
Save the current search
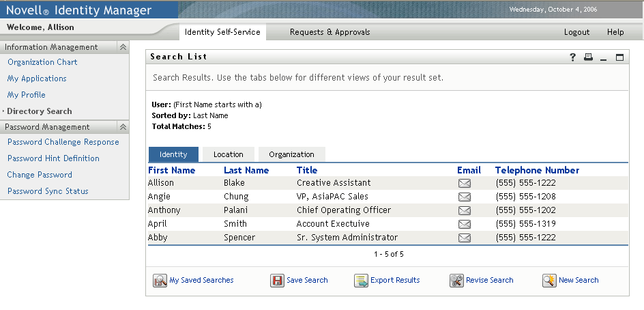(306, 280)
